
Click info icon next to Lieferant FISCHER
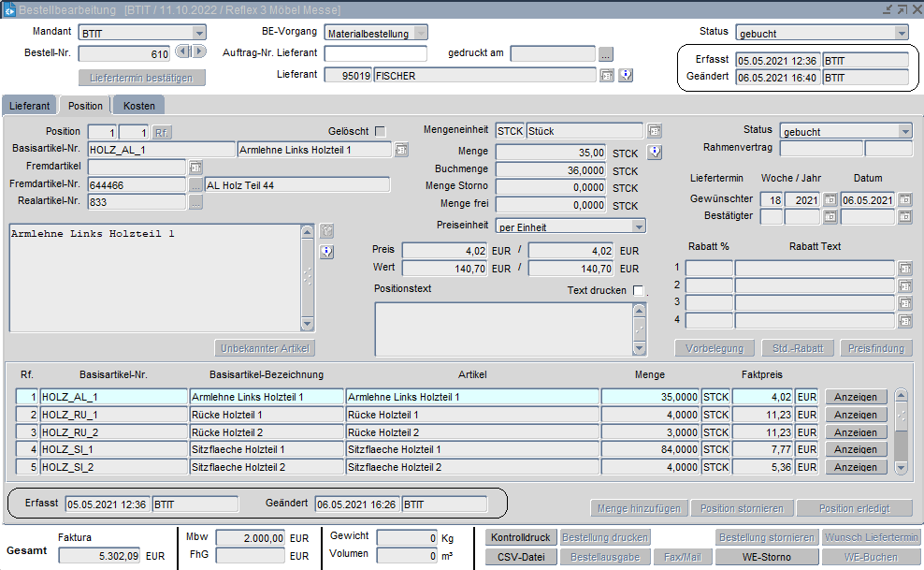click(x=627, y=76)
